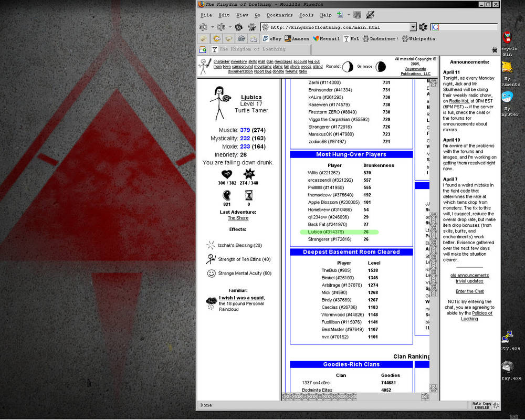The width and height of the screenshot is (525, 420).
Task: Click the Izchak's Blessing effect icon
Action: coord(211,245)
